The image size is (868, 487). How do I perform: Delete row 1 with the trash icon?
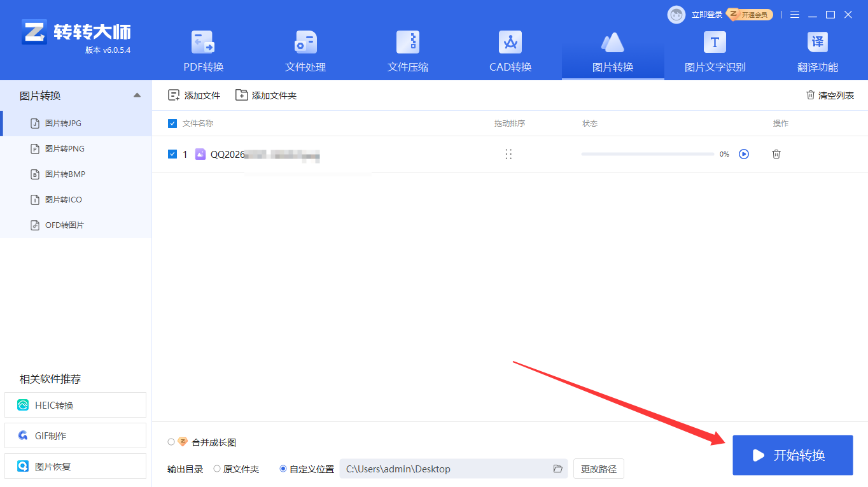click(776, 154)
